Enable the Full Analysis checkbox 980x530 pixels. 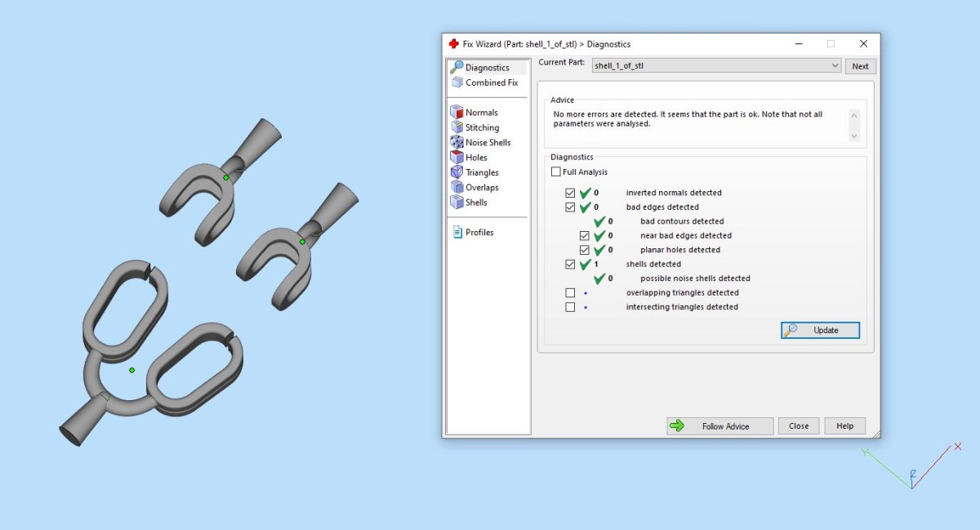pyautogui.click(x=556, y=172)
